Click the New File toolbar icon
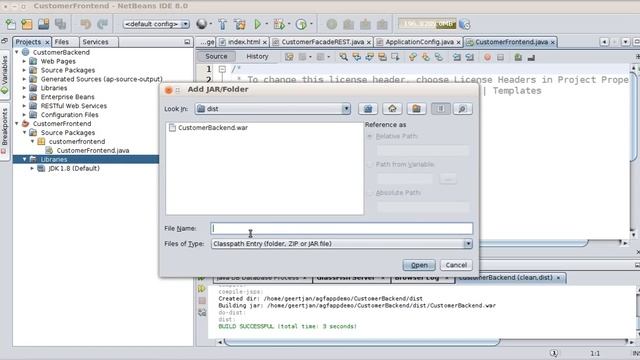Image resolution: width=640 pixels, height=360 pixels. [x=10, y=24]
